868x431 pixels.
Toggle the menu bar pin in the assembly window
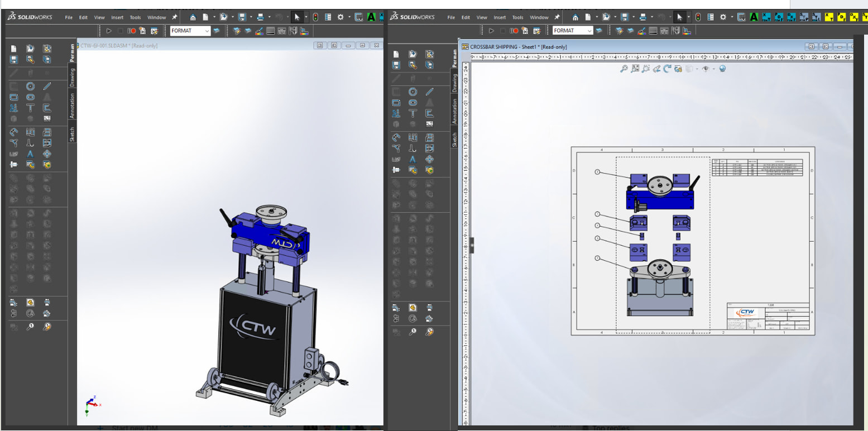(175, 17)
